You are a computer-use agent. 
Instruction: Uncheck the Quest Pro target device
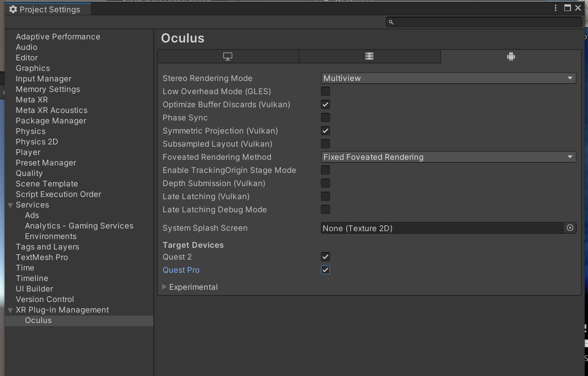click(x=325, y=270)
